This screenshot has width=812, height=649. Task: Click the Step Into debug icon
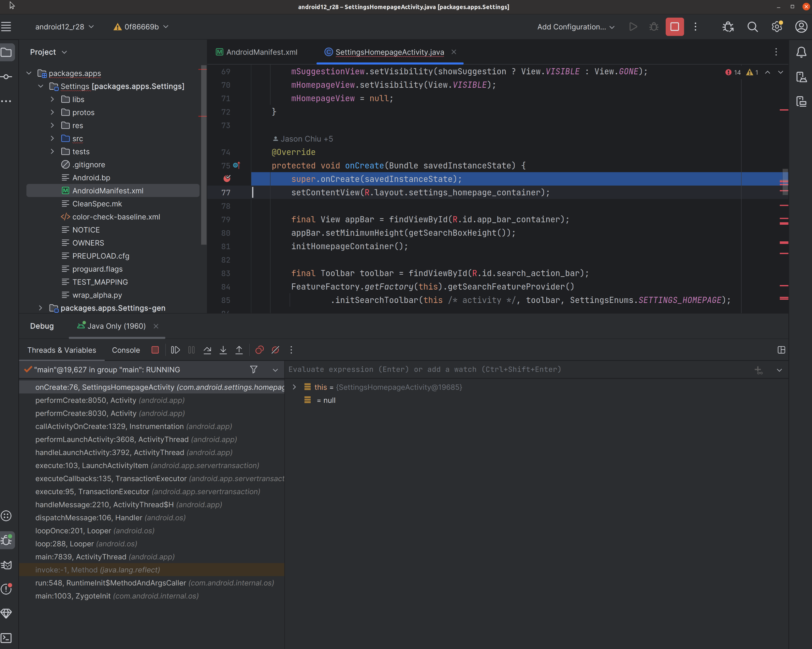point(223,350)
